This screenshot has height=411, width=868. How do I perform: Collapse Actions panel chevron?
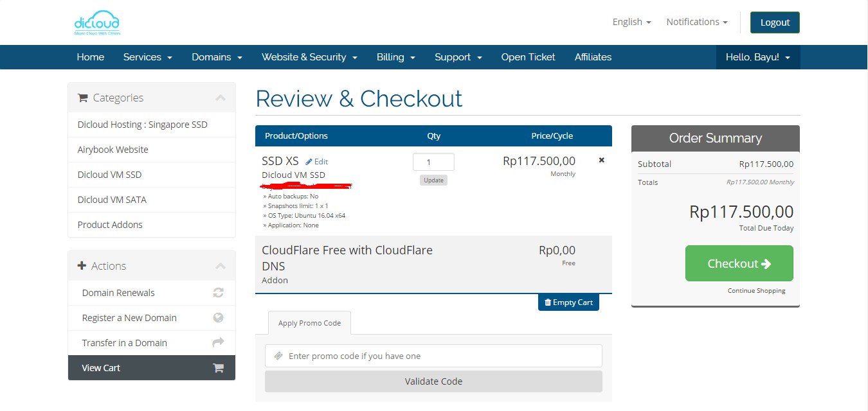click(221, 266)
